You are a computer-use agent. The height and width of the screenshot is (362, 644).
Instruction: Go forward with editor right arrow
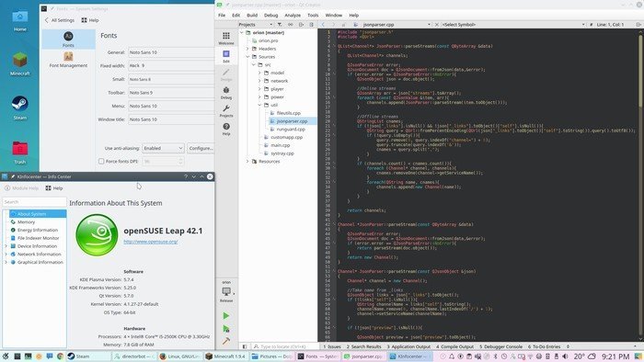tap(333, 25)
